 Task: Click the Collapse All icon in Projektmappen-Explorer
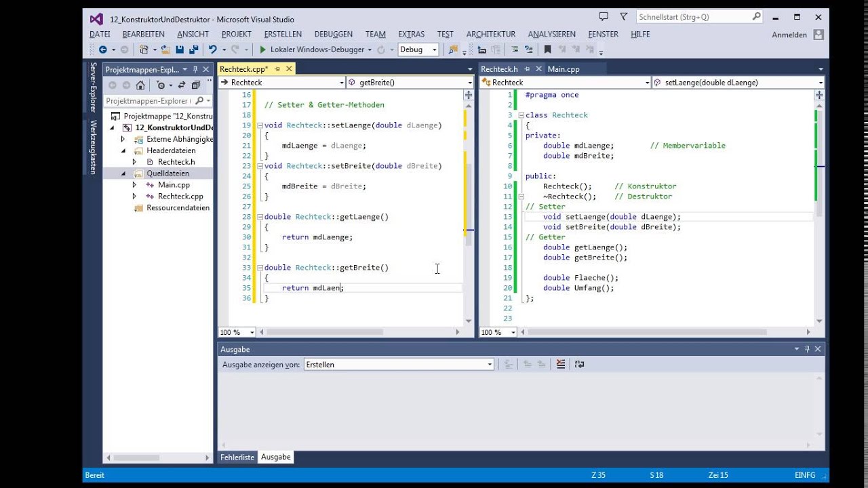[195, 85]
